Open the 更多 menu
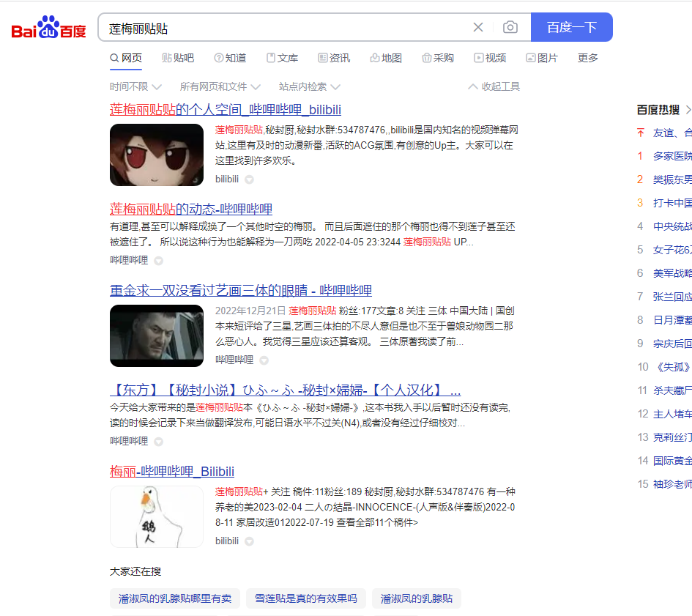 pos(587,57)
